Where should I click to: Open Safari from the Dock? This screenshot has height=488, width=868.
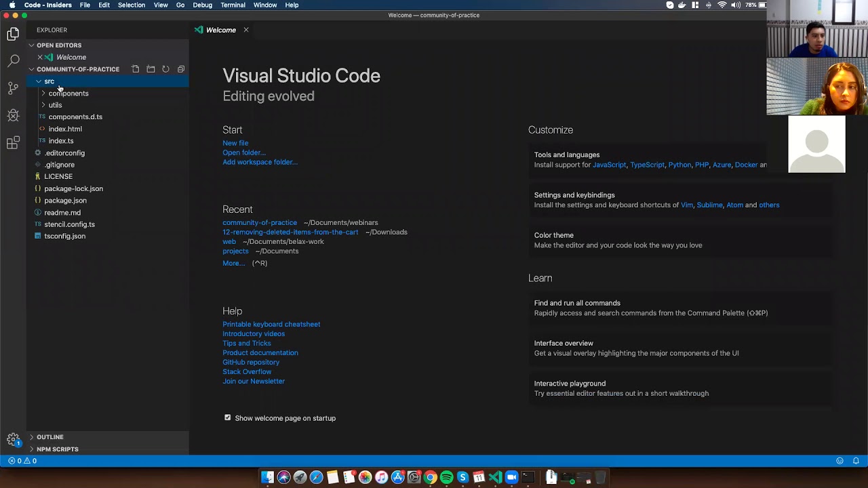pyautogui.click(x=316, y=477)
